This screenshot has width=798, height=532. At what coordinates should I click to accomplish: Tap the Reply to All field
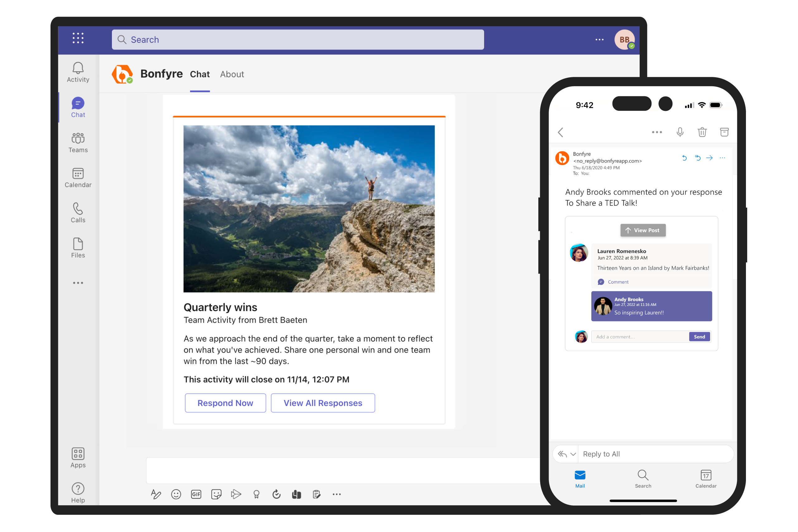point(655,454)
